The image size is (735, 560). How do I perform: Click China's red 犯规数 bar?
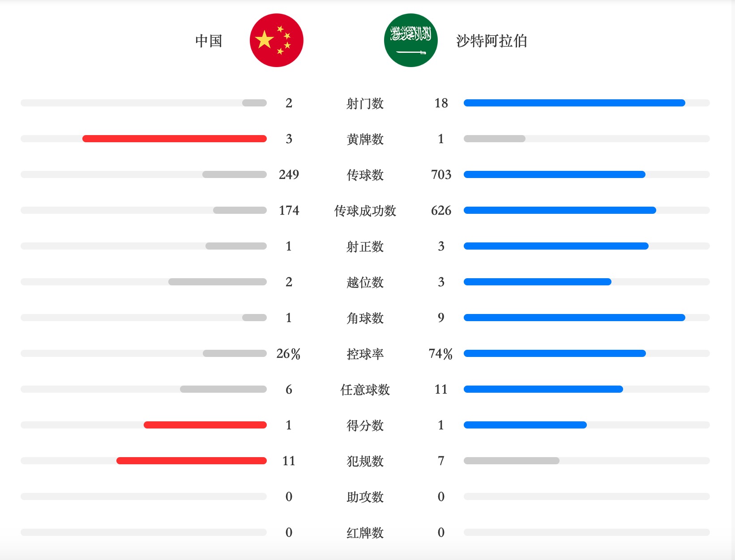tap(192, 461)
